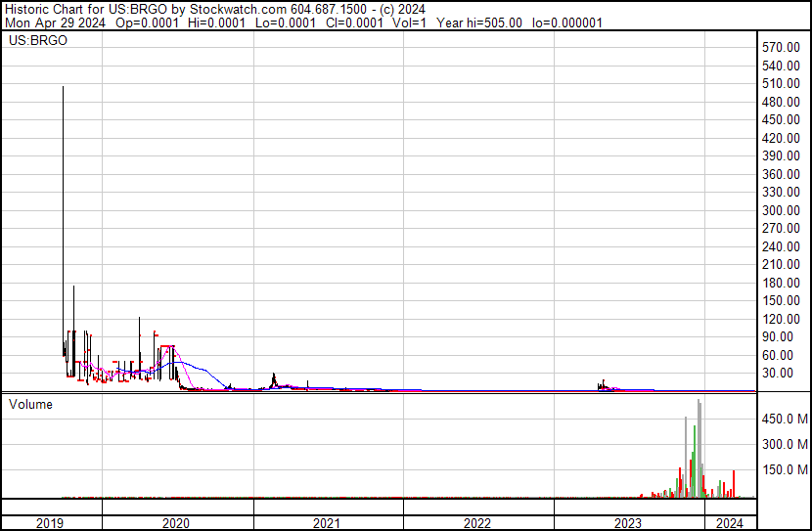Select the 2020 year on time axis
Screen dimensions: 812x531
[x=176, y=523]
